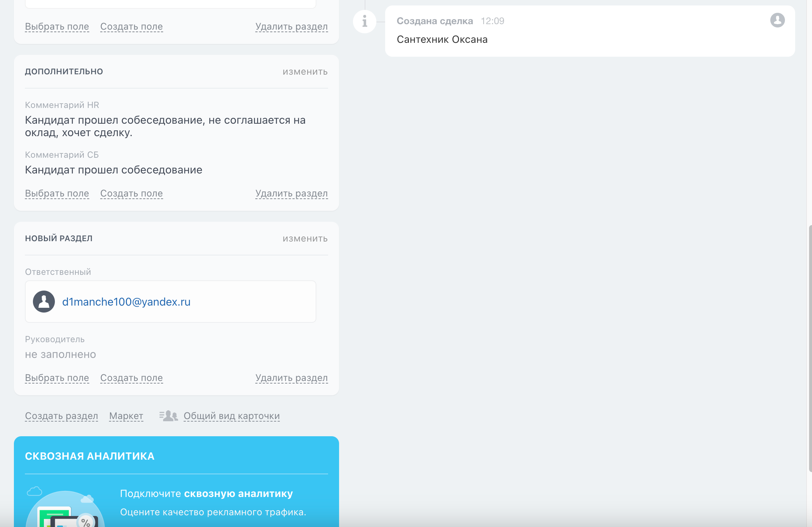This screenshot has width=812, height=527.
Task: Open the d1manche100@yandex.ru responsible link
Action: [126, 302]
